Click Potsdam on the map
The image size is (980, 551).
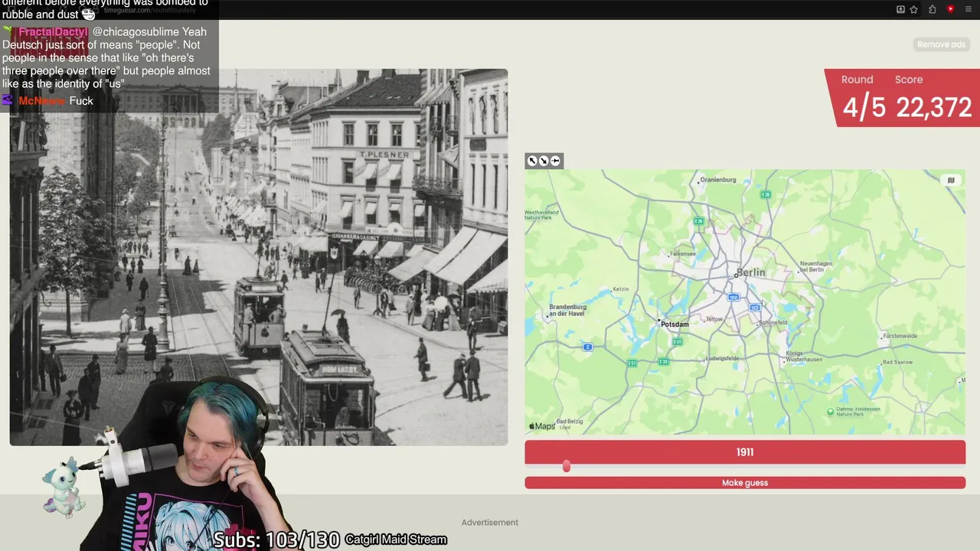pyautogui.click(x=674, y=324)
